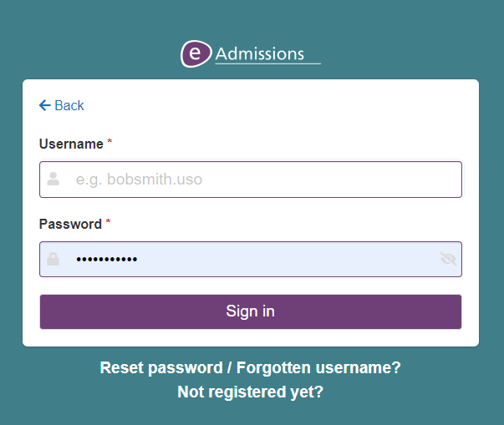The width and height of the screenshot is (504, 425).
Task: Click the left arrow icon beside Back
Action: tap(44, 105)
